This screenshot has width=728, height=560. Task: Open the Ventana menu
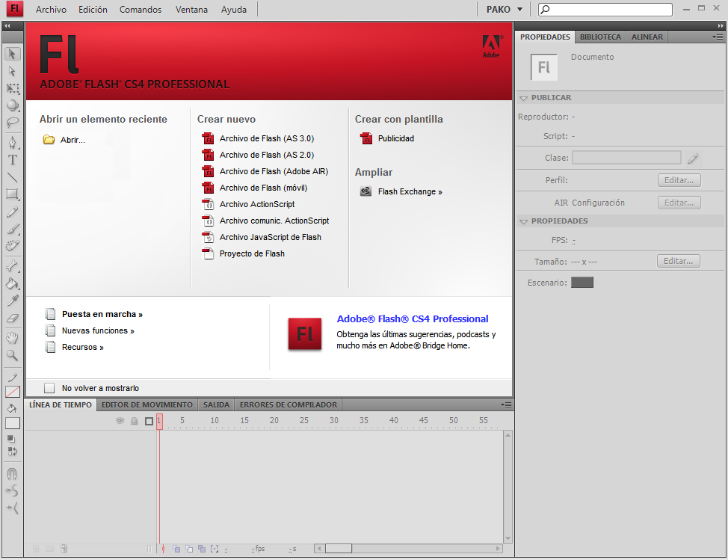[191, 9]
